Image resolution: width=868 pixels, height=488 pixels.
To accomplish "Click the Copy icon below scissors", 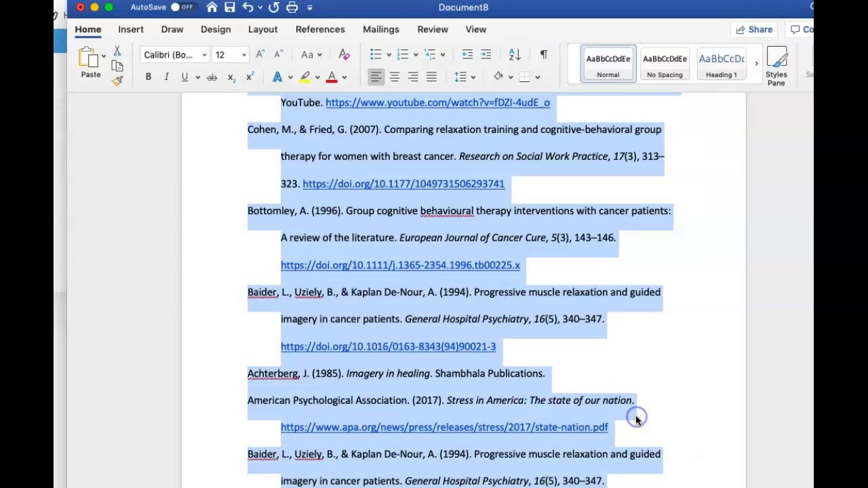I will tap(117, 66).
